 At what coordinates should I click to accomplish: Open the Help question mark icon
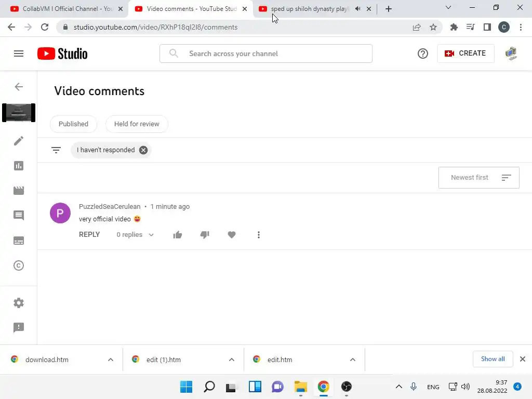pos(423,54)
